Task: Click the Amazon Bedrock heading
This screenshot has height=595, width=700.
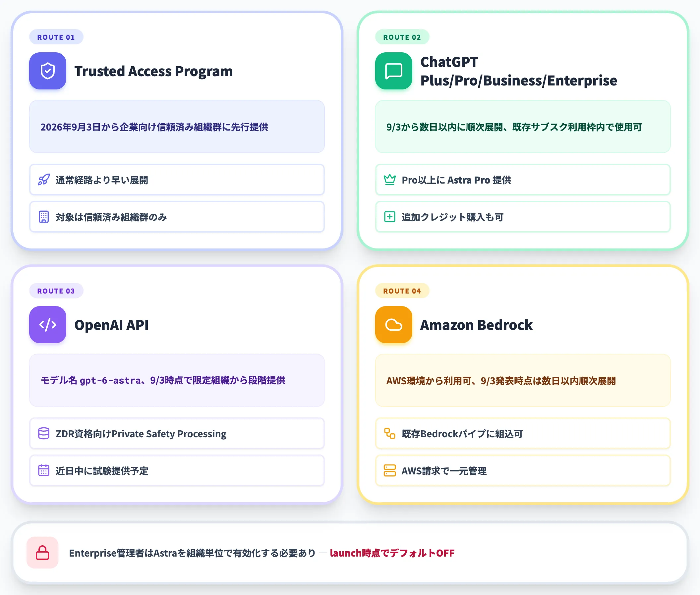Action: point(476,325)
